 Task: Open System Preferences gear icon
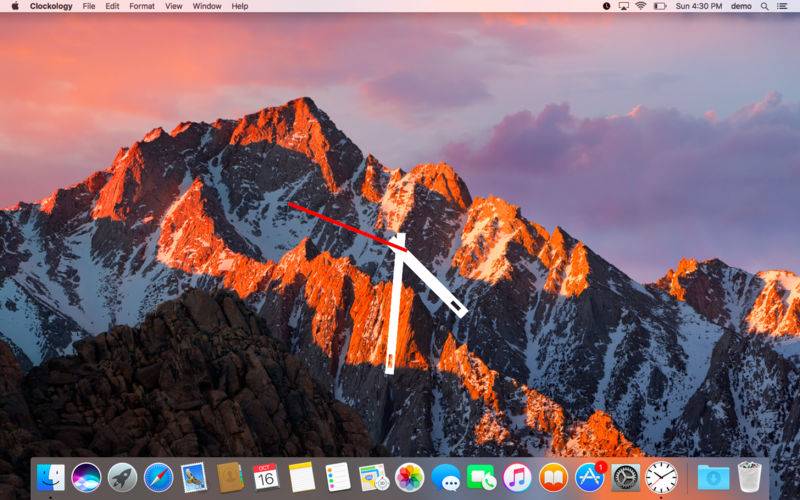(x=626, y=478)
